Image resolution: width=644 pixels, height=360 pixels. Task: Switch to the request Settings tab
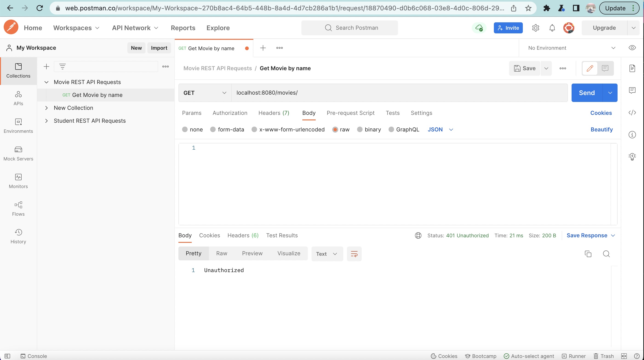point(421,113)
